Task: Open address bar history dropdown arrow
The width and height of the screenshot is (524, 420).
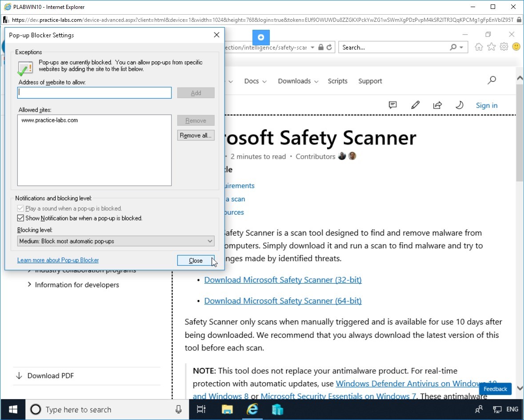Action: tap(312, 48)
